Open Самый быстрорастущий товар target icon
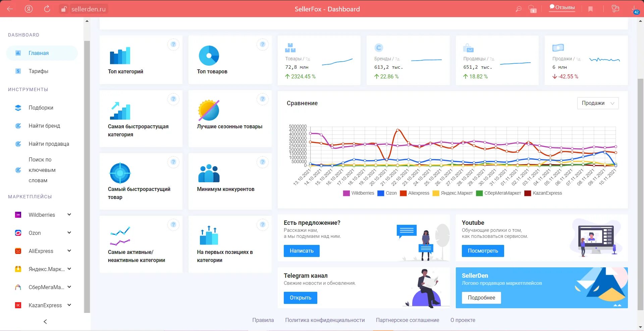The height and width of the screenshot is (331, 644). pyautogui.click(x=120, y=173)
